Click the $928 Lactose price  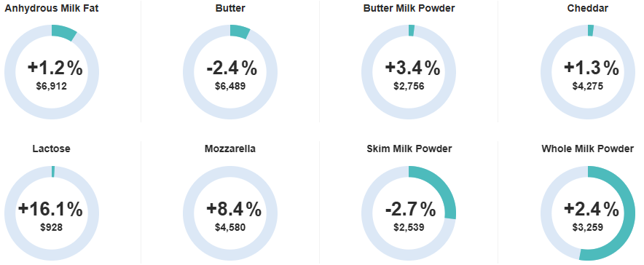(x=51, y=227)
